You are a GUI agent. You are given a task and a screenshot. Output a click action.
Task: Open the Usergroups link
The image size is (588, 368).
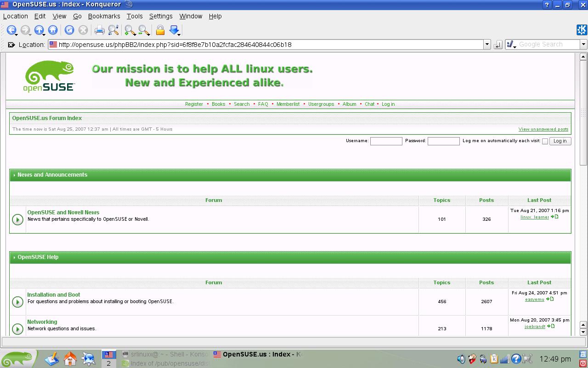click(x=321, y=104)
